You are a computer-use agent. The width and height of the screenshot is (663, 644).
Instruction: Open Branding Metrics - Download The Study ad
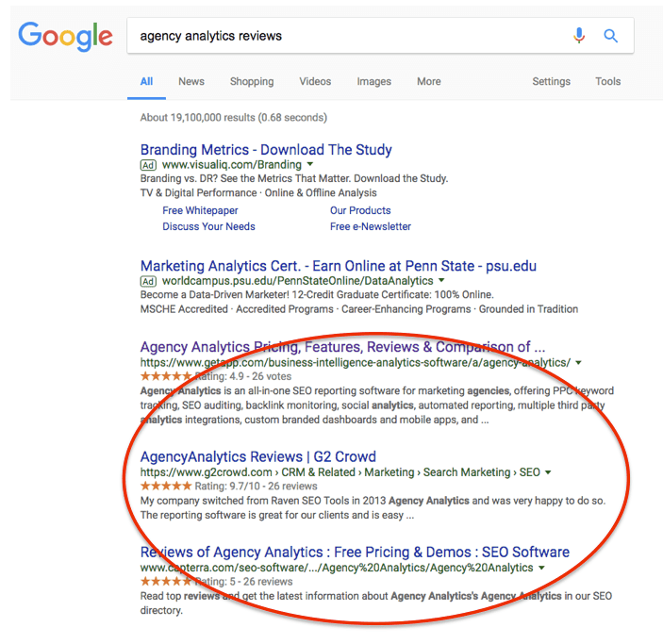coord(266,150)
